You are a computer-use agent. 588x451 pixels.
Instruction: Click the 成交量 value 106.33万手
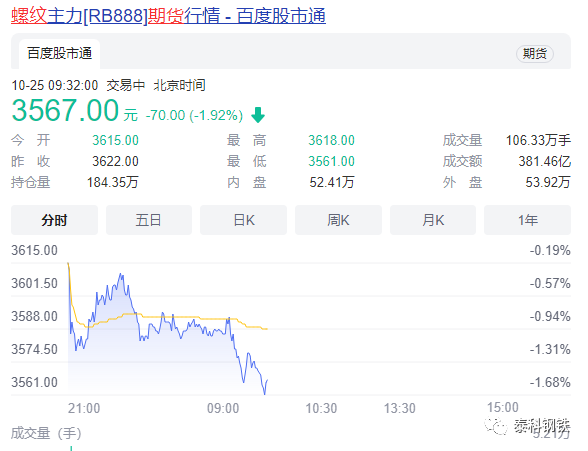[538, 140]
